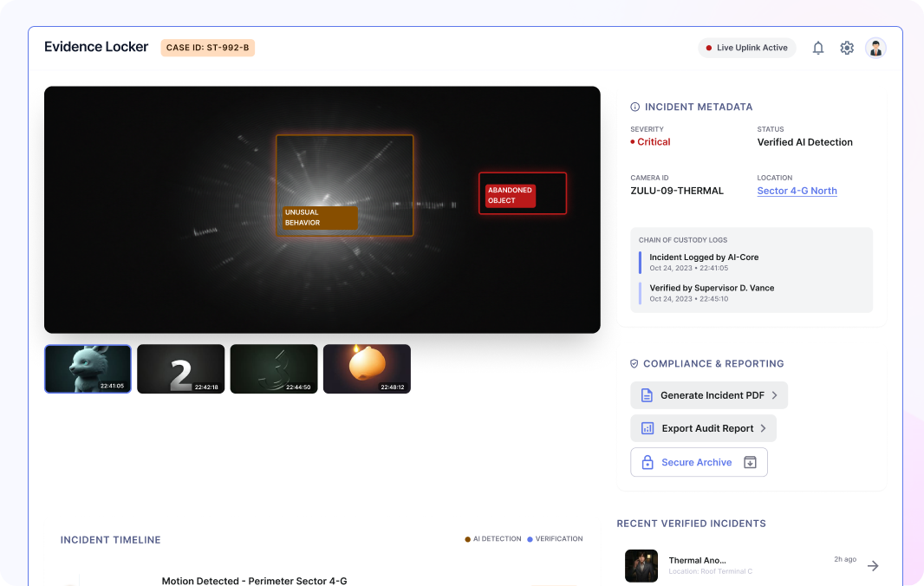Follow the Sector 4-G North location link
Image resolution: width=924 pixels, height=586 pixels.
coord(797,190)
